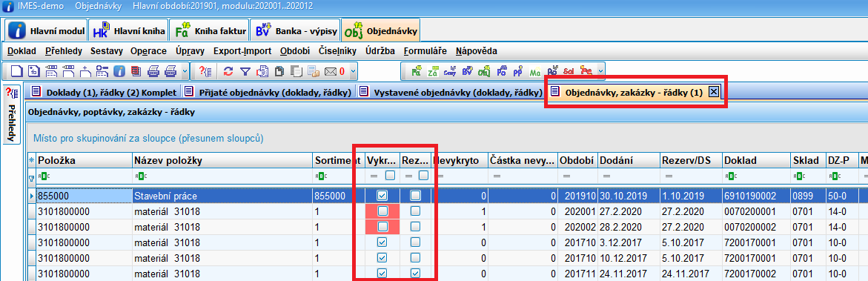Open Přijaté objednávky tab
Viewport: 868px width, 281px height.
pos(268,93)
